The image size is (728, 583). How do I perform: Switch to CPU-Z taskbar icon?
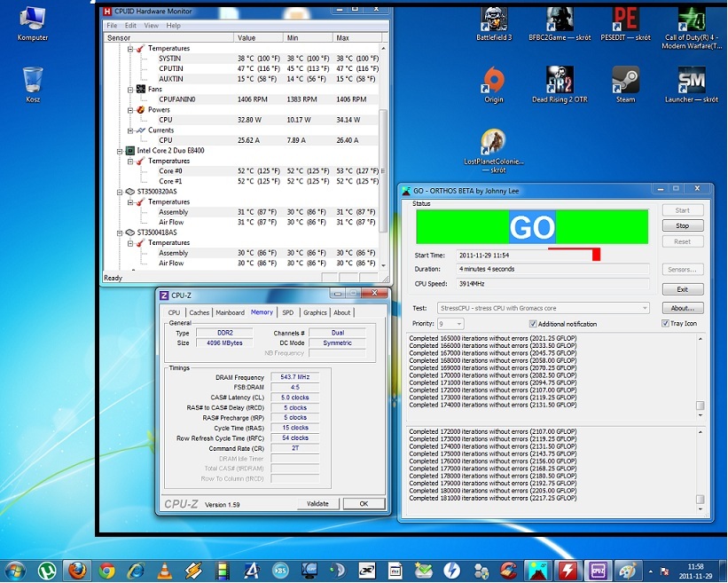pyautogui.click(x=598, y=571)
